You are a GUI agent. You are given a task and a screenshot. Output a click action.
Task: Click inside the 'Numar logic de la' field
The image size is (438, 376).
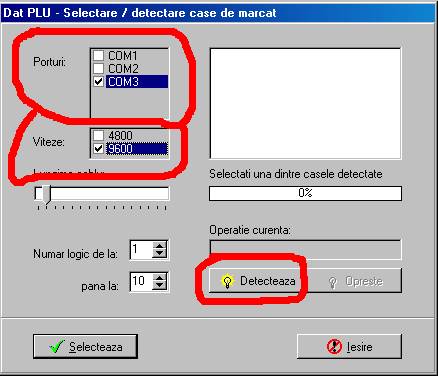coord(142,250)
